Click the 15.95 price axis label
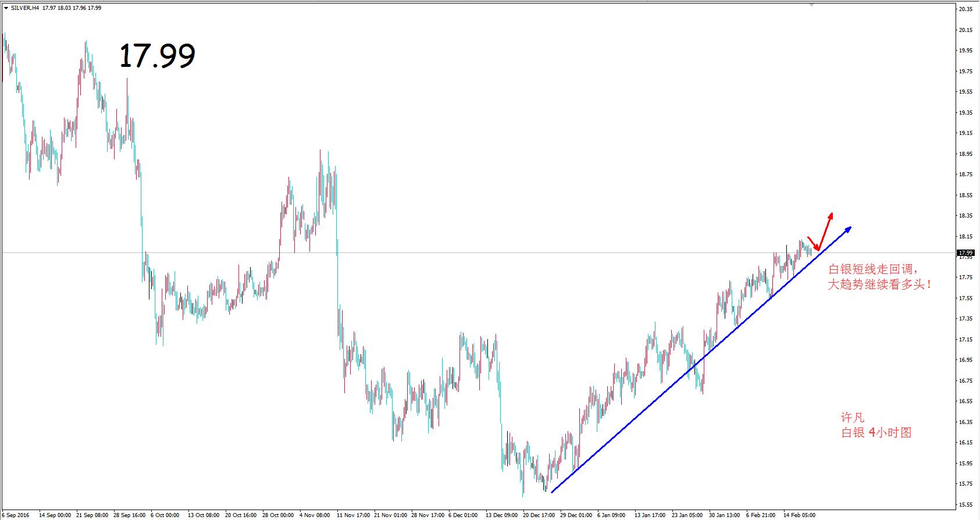 click(966, 464)
